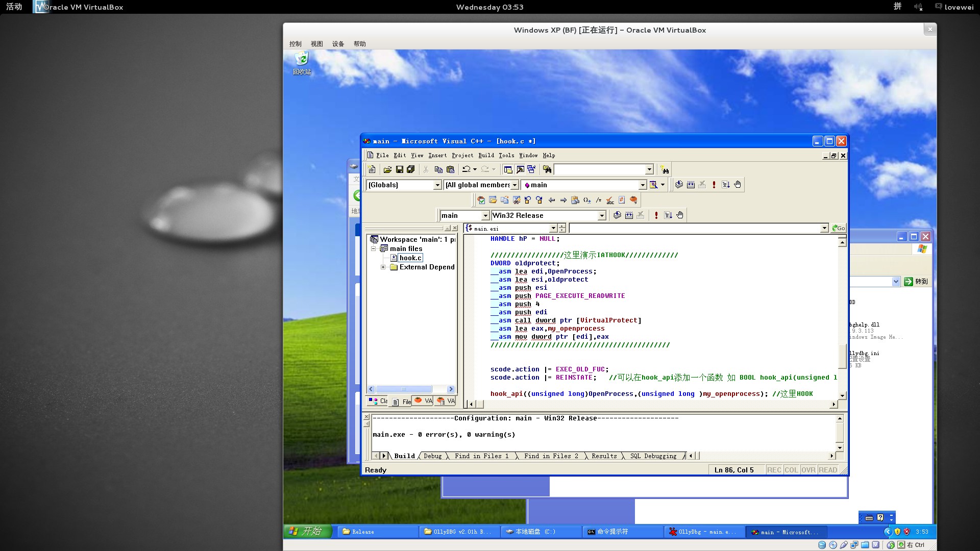
Task: Click the Open file toolbar icon
Action: tap(387, 169)
